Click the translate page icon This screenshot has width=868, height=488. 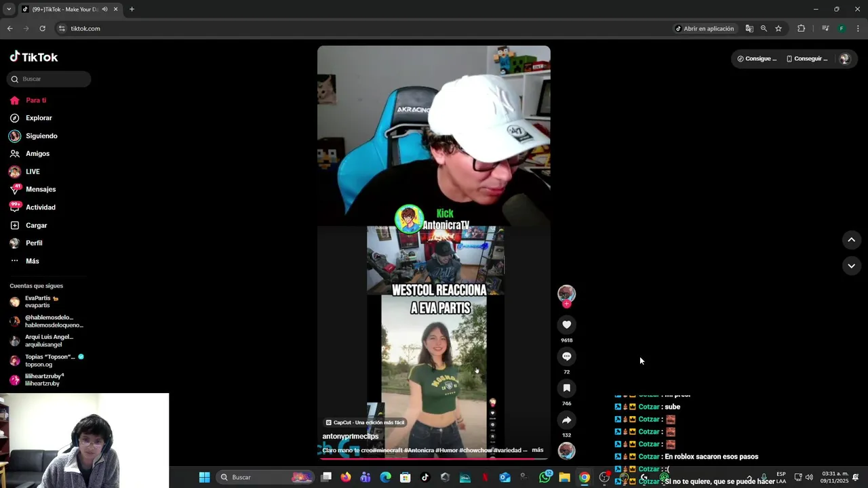point(749,28)
